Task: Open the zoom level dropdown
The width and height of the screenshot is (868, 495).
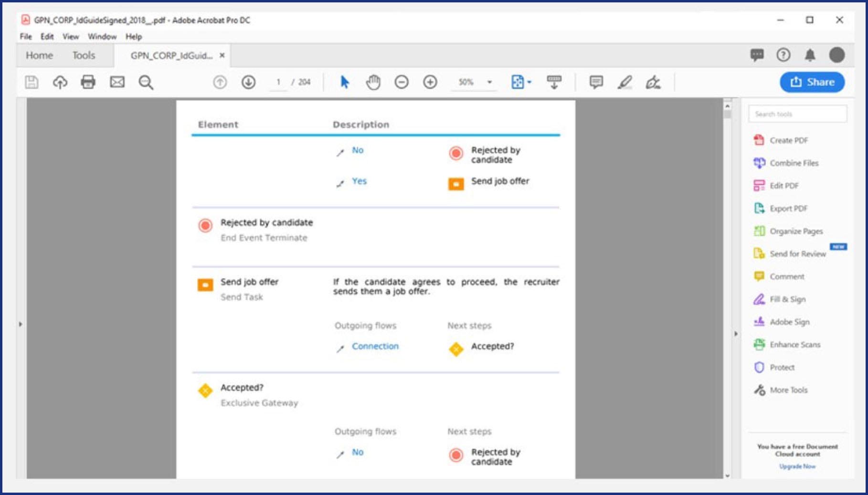Action: point(489,82)
